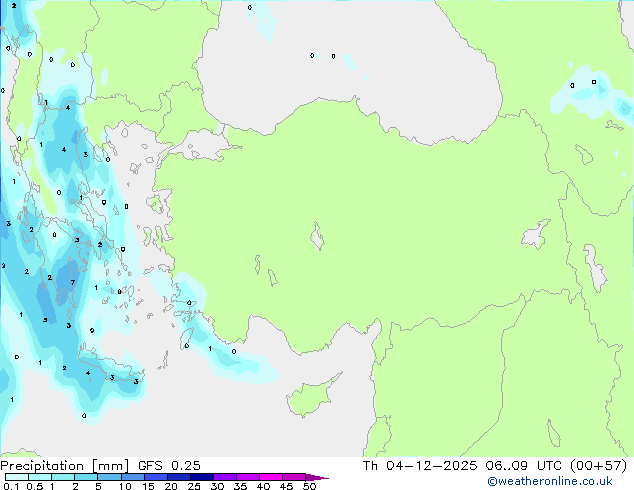Open the weatheronline.co.uk link
634x490 pixels.
550,481
